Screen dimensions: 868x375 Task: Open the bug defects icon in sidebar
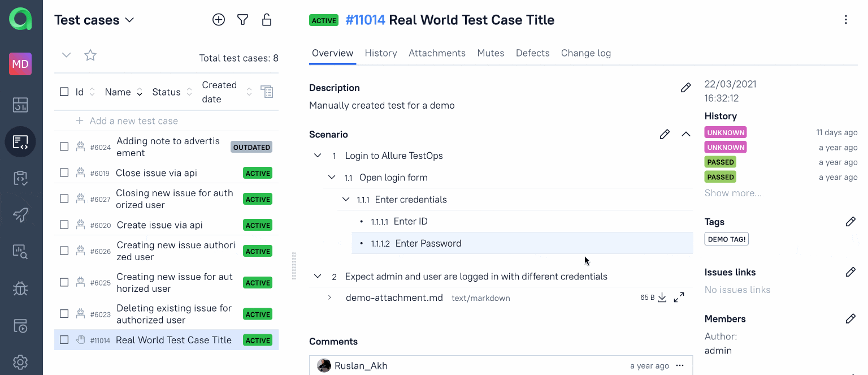tap(20, 288)
